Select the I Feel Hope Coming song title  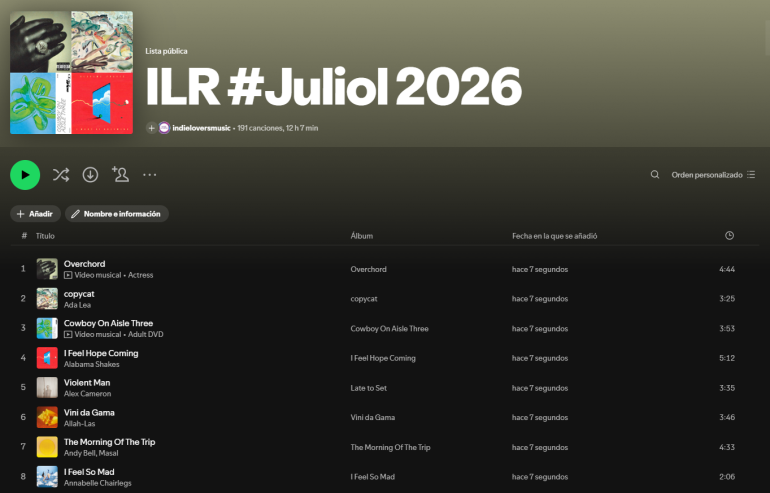pyautogui.click(x=101, y=353)
